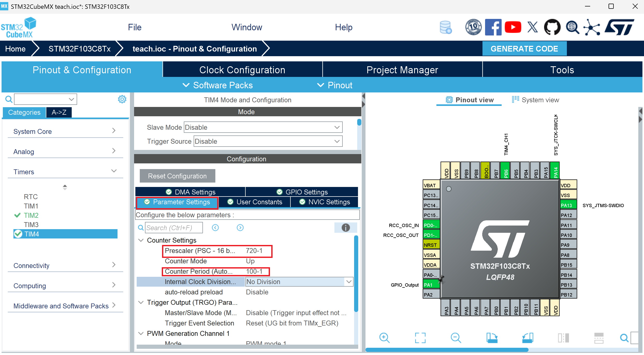Click the GENERATE CODE button

pos(524,49)
